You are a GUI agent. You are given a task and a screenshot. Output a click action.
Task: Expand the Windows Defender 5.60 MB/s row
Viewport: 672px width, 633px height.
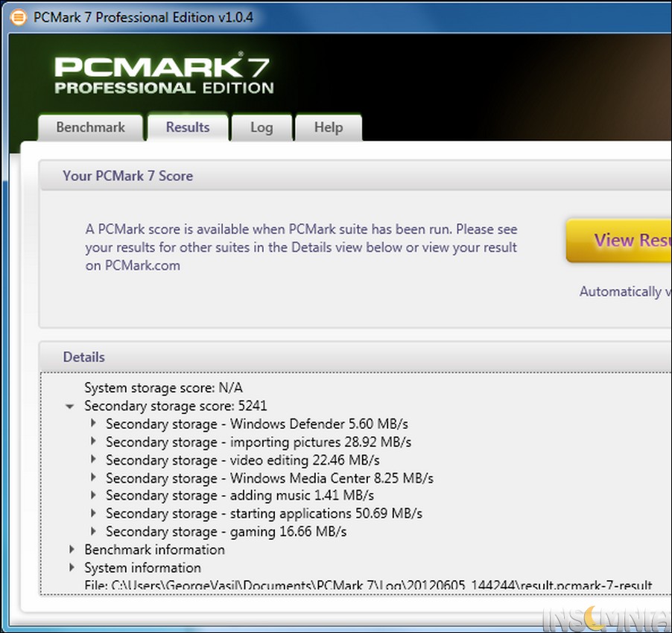(93, 423)
